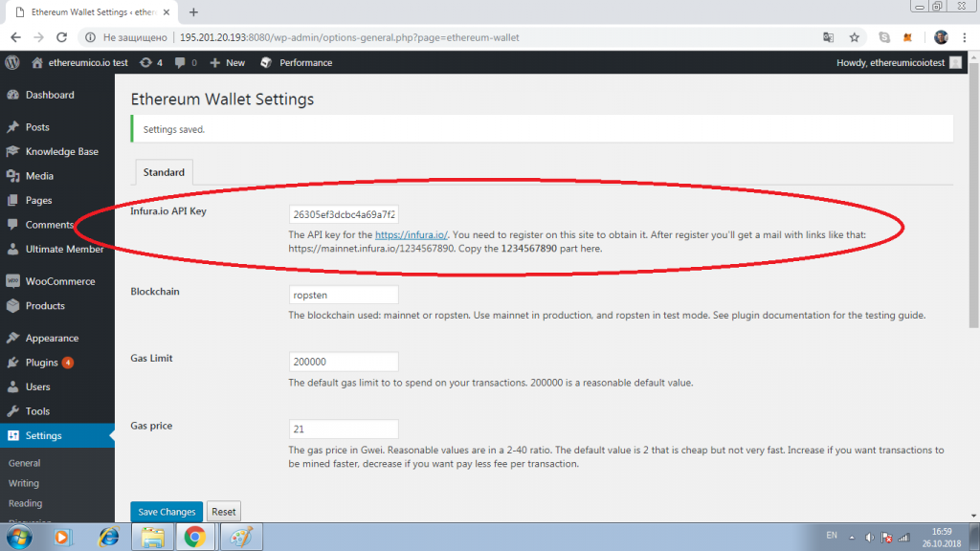Click the Gas Limit field
Viewport: 980px width, 551px height.
pos(344,362)
